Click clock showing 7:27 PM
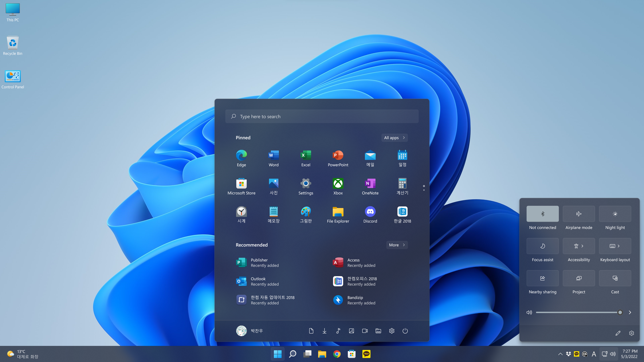 pos(630,354)
